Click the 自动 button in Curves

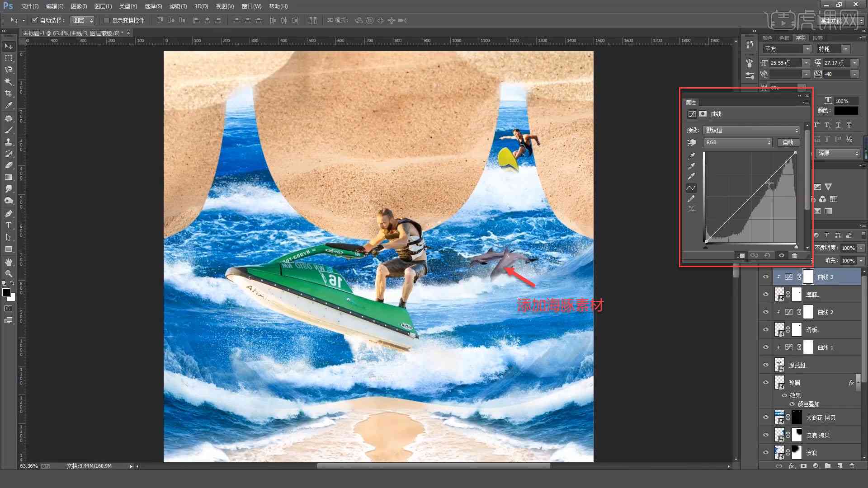click(788, 142)
